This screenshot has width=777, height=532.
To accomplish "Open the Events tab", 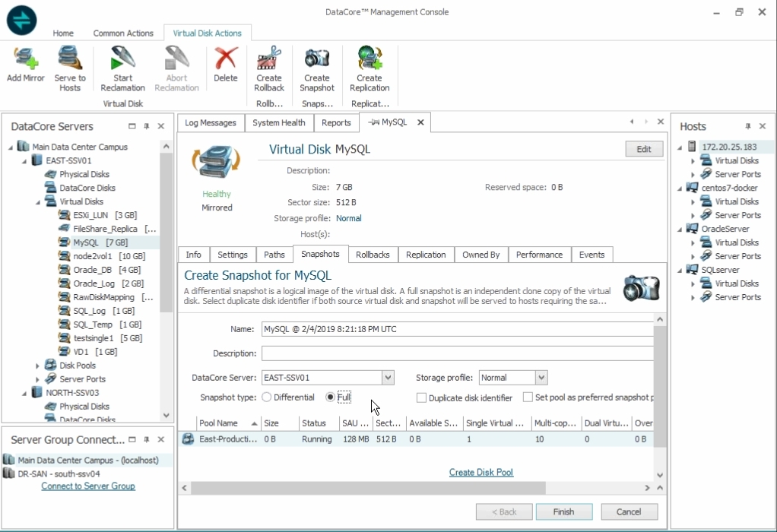I will (591, 255).
